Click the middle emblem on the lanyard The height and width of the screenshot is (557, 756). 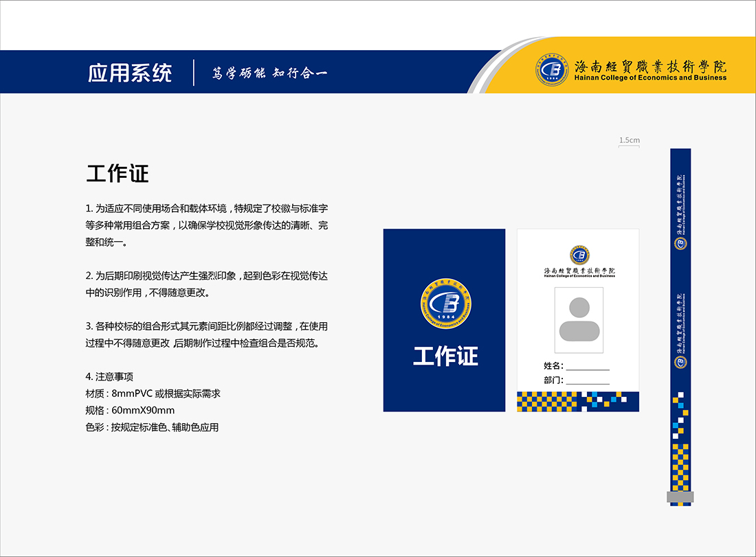(x=680, y=361)
